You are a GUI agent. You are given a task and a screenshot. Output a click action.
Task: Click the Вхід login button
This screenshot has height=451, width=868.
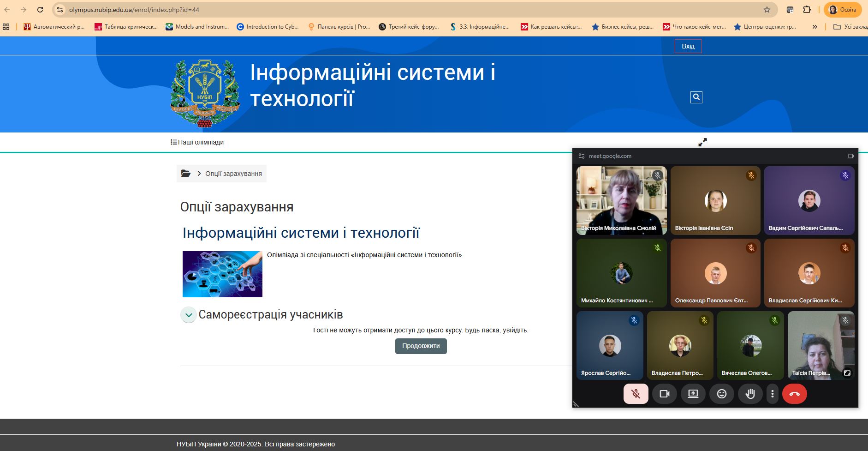coord(688,46)
